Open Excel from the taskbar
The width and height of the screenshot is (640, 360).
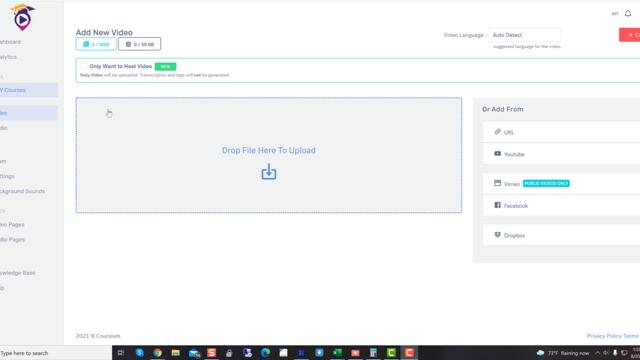[x=337, y=353]
